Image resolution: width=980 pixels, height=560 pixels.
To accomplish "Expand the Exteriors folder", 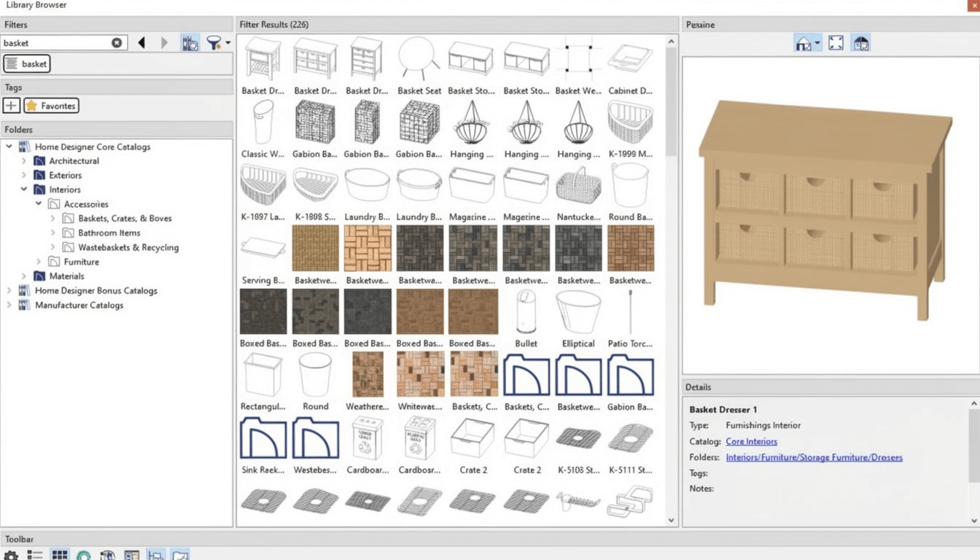I will (24, 175).
